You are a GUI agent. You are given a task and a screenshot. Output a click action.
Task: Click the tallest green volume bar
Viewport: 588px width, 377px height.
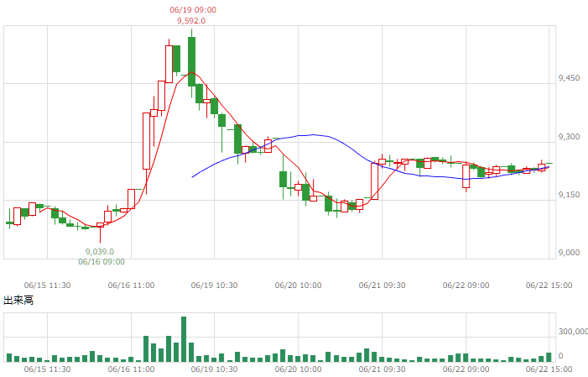point(184,339)
